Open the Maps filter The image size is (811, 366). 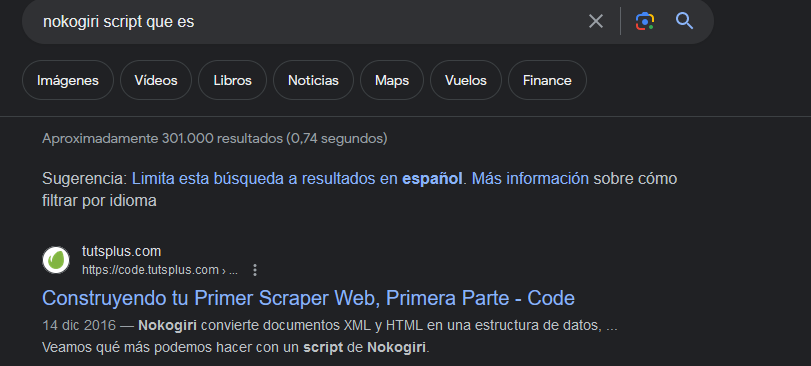(392, 80)
